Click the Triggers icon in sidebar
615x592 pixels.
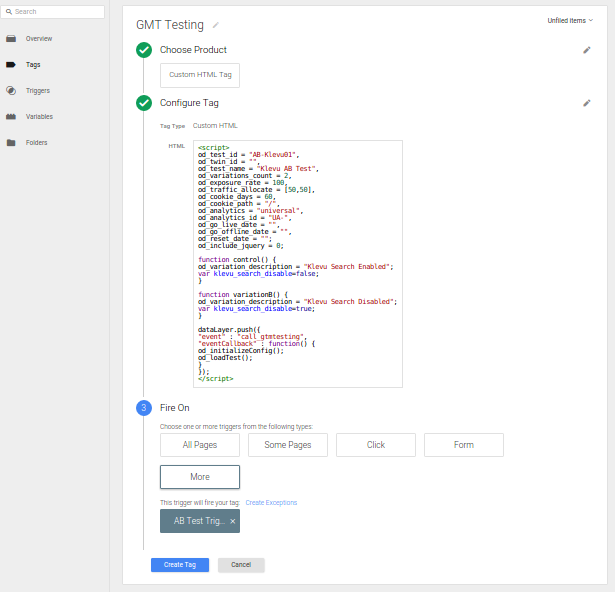pyautogui.click(x=11, y=91)
